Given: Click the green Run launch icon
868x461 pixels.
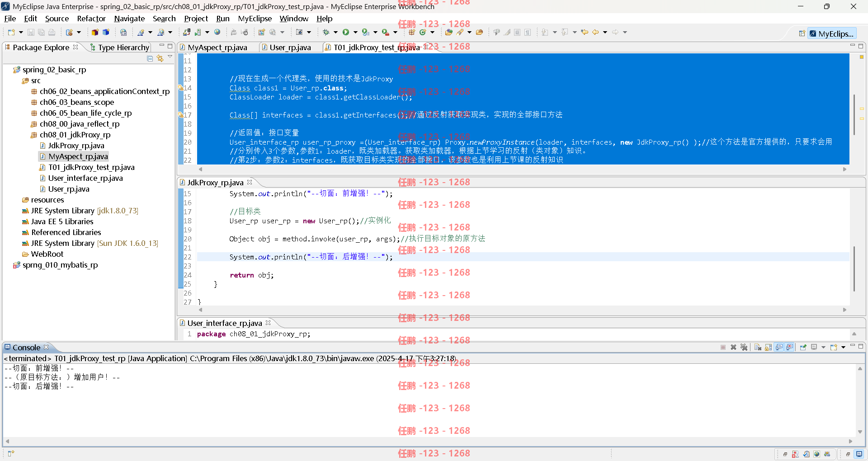Looking at the screenshot, I should tap(346, 32).
